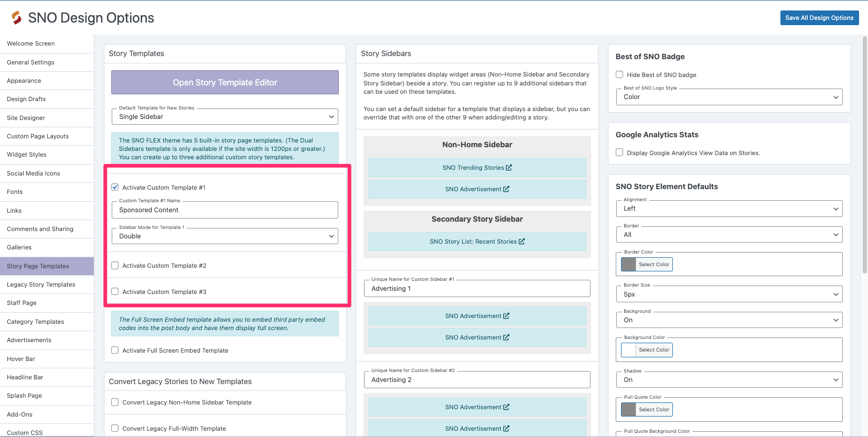The image size is (868, 437).
Task: Enable Activate Custom Template #3
Action: tap(115, 291)
